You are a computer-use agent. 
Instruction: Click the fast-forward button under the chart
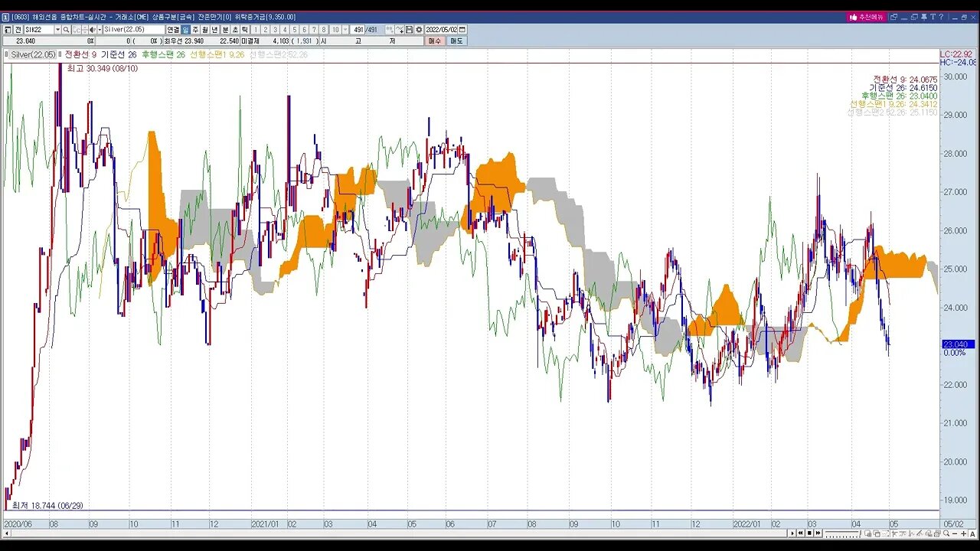(818, 533)
